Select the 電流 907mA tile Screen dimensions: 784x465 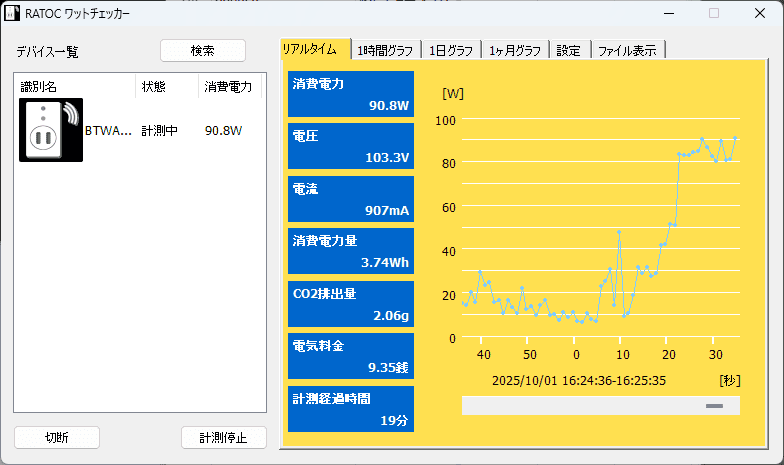click(x=350, y=199)
